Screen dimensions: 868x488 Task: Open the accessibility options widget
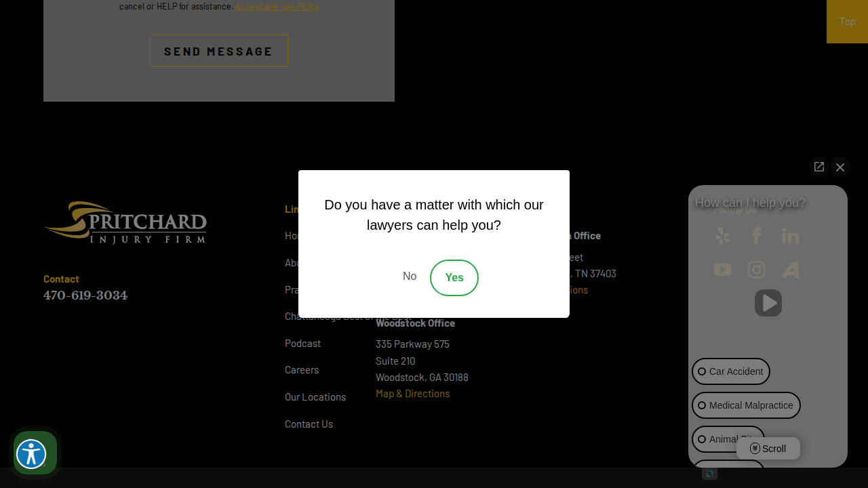point(31,453)
